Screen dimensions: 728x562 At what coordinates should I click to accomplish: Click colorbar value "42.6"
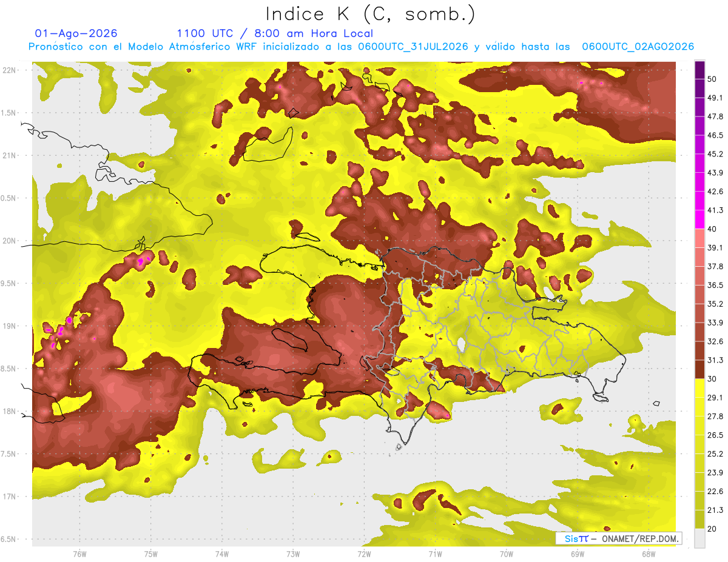point(715,192)
